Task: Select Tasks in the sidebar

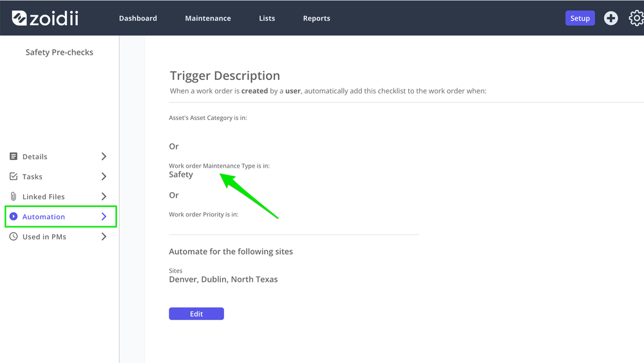Action: point(32,177)
